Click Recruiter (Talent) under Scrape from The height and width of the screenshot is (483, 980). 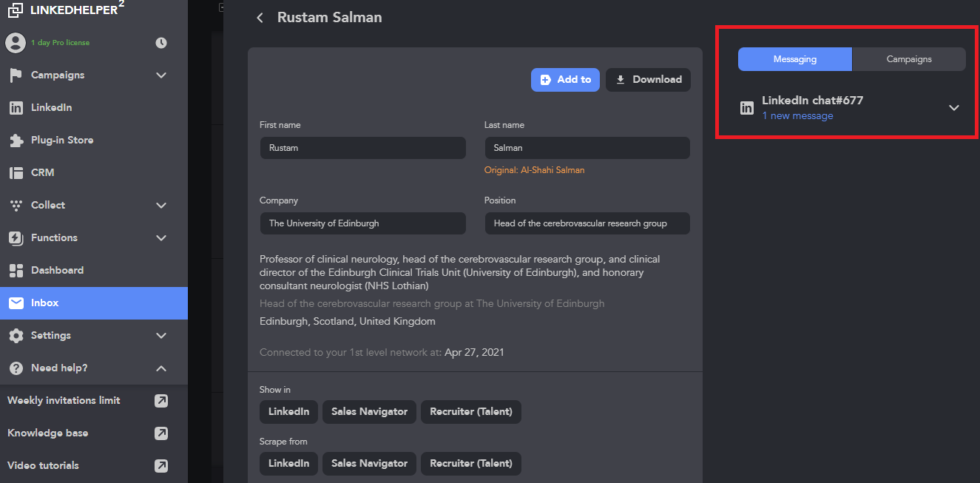pyautogui.click(x=471, y=464)
